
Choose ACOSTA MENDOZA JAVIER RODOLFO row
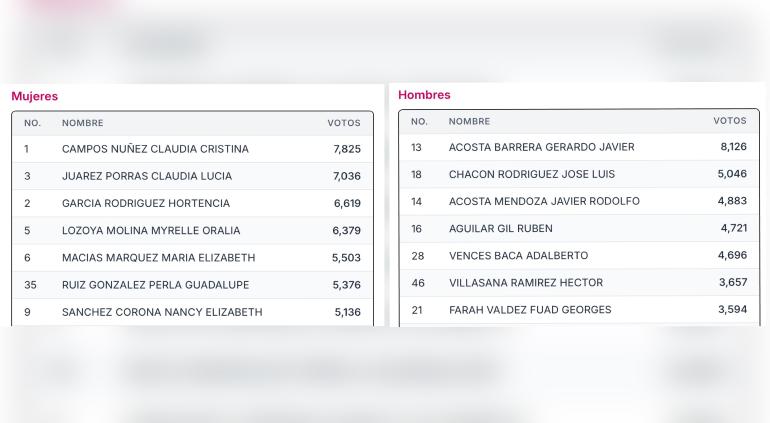579,201
